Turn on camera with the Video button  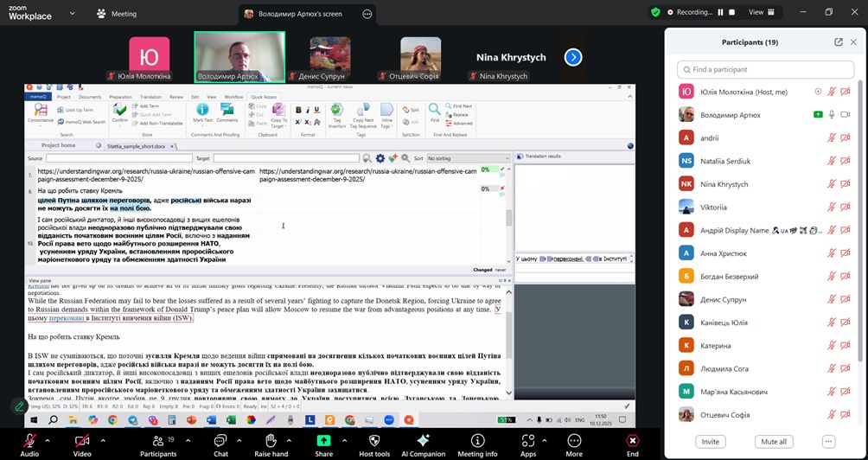point(82,440)
